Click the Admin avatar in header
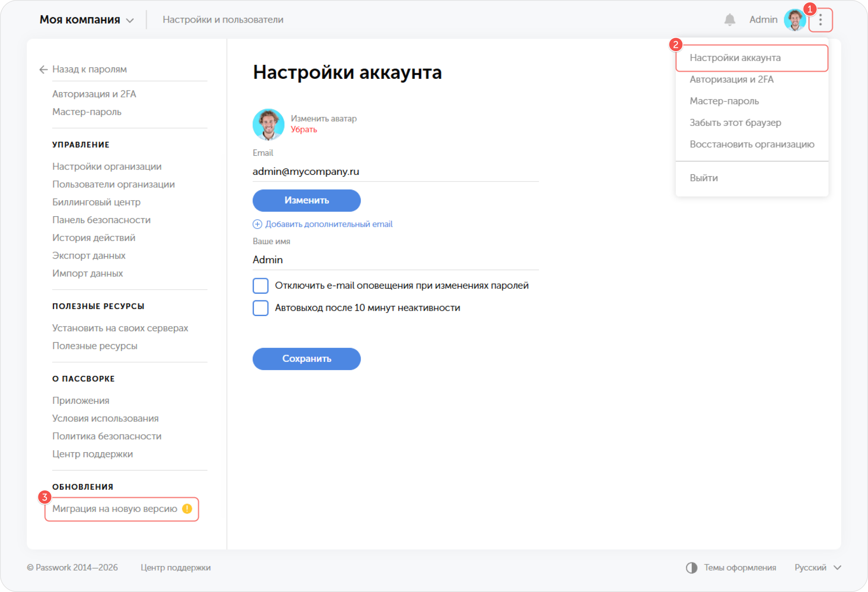Image resolution: width=868 pixels, height=592 pixels. coord(795,19)
